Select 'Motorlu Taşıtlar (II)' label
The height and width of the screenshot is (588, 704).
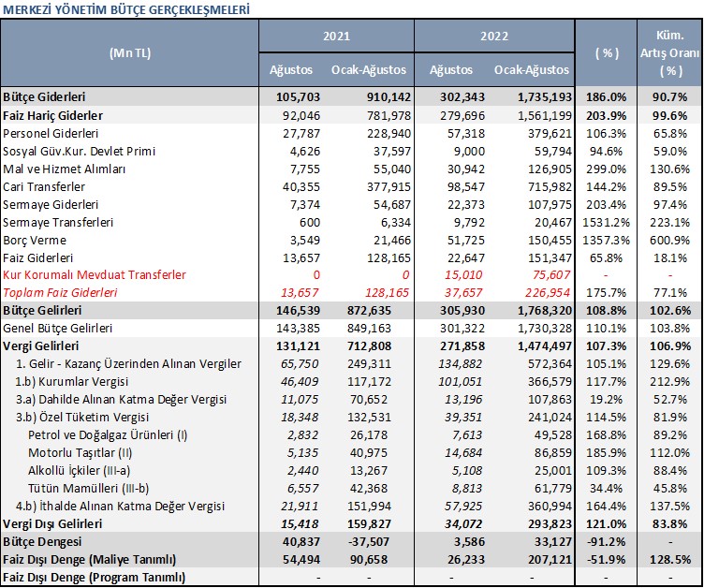pyautogui.click(x=80, y=453)
